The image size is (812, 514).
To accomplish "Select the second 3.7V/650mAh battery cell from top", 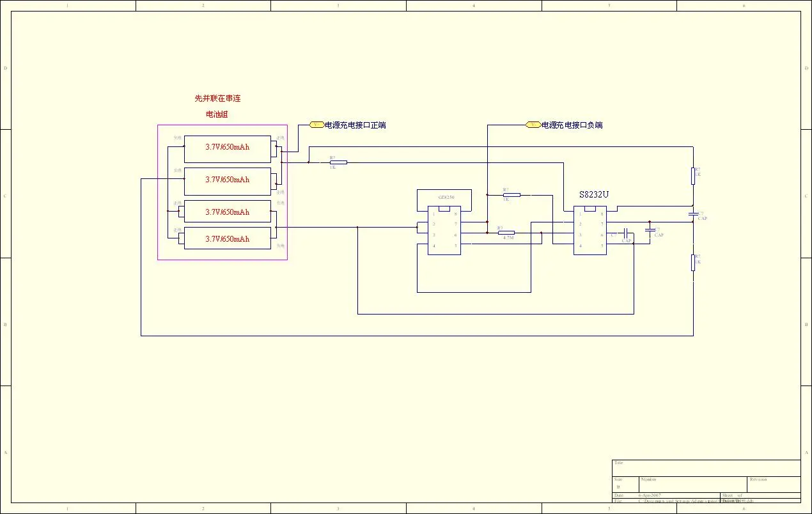I will coord(228,182).
